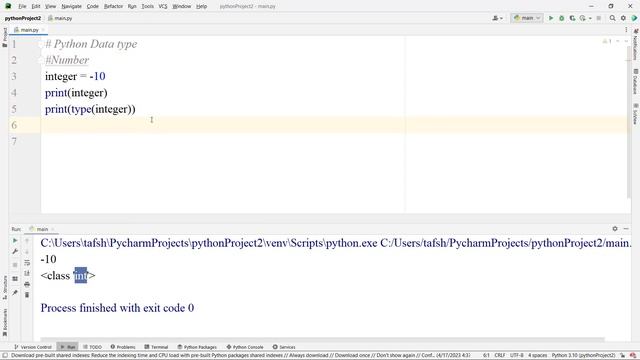The height and width of the screenshot is (360, 640).
Task: Open the Run panel settings gear
Action: point(615,229)
